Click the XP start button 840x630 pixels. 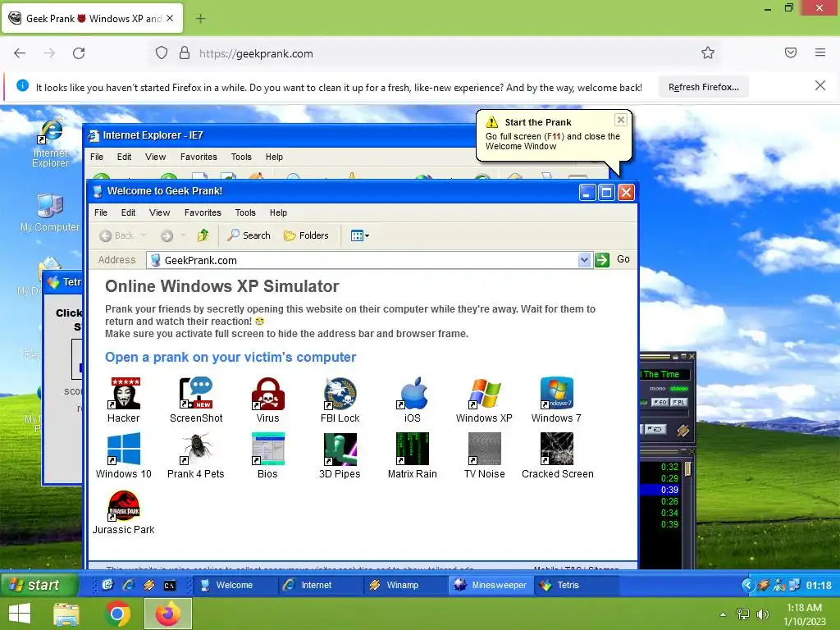(38, 585)
